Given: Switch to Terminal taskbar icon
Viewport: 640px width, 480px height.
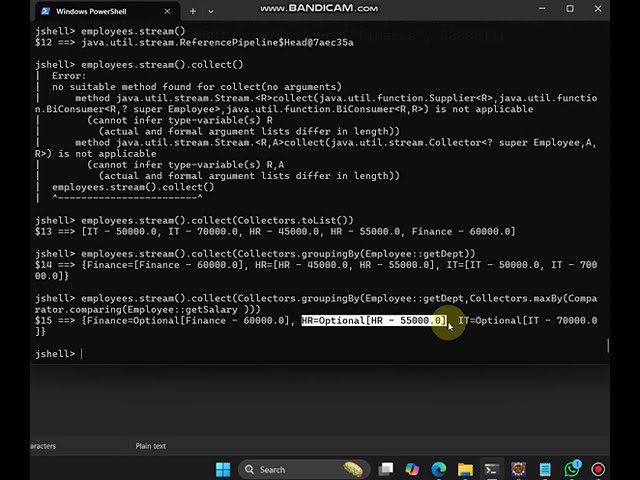Looking at the screenshot, I should [491, 469].
